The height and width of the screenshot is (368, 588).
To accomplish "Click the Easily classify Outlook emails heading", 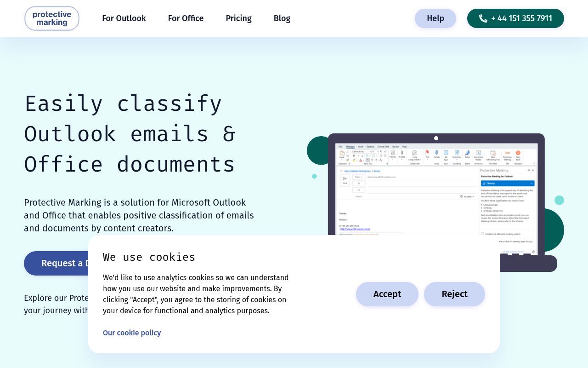I will click(130, 134).
